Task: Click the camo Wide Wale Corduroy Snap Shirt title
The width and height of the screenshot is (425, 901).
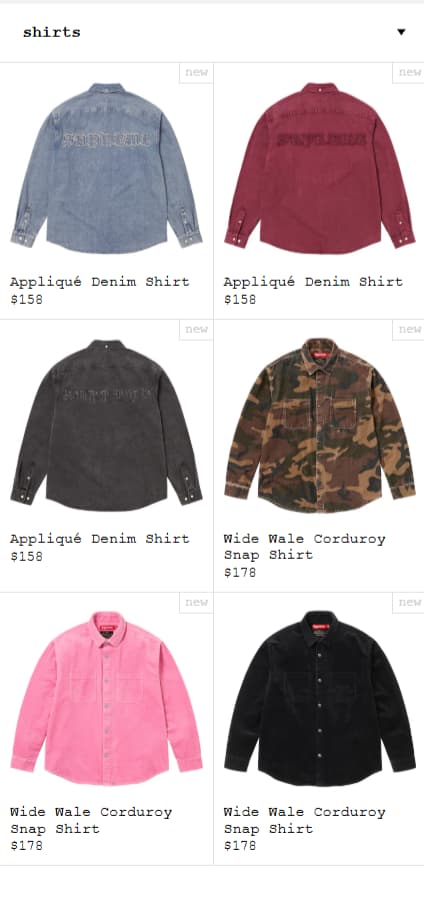Action: (x=304, y=547)
